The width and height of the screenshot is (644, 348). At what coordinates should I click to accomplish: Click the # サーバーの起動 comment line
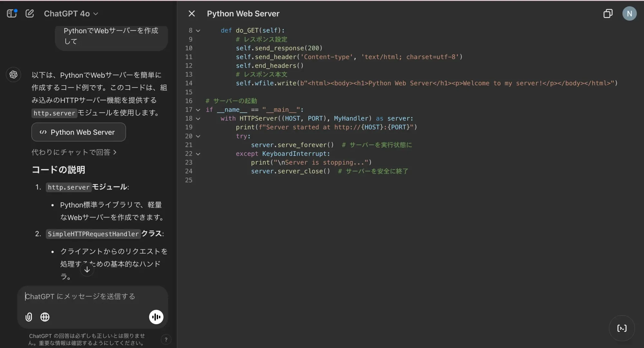tap(231, 101)
